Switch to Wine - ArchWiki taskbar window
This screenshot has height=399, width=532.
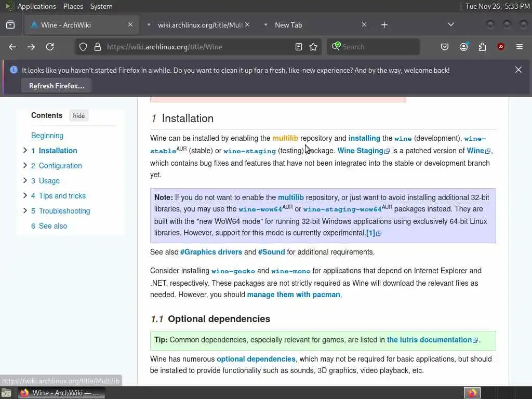click(x=61, y=393)
